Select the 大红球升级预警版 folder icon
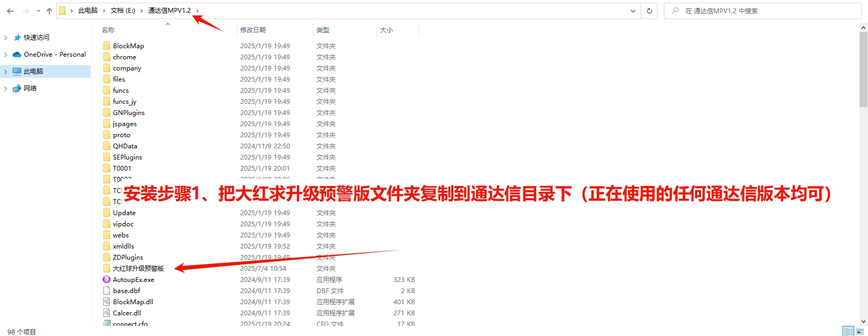The width and height of the screenshot is (868, 336). (x=107, y=268)
